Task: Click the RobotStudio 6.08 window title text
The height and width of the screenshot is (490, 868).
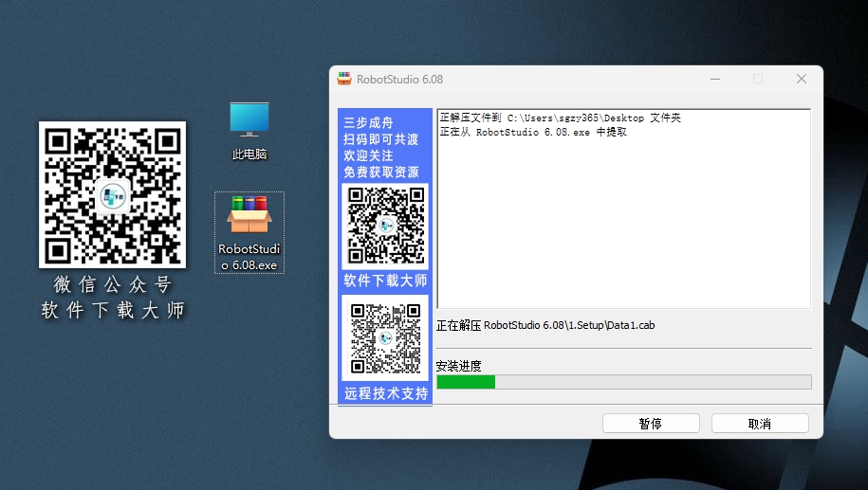Action: coord(399,79)
